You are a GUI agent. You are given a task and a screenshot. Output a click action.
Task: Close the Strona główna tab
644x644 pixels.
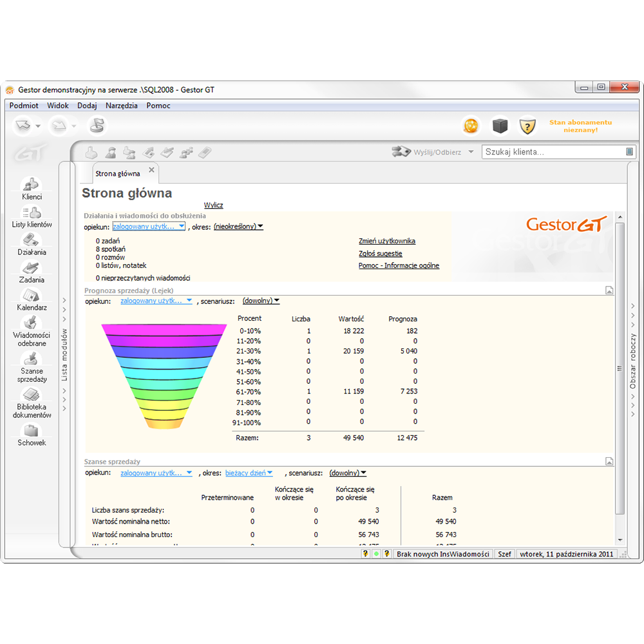[151, 170]
